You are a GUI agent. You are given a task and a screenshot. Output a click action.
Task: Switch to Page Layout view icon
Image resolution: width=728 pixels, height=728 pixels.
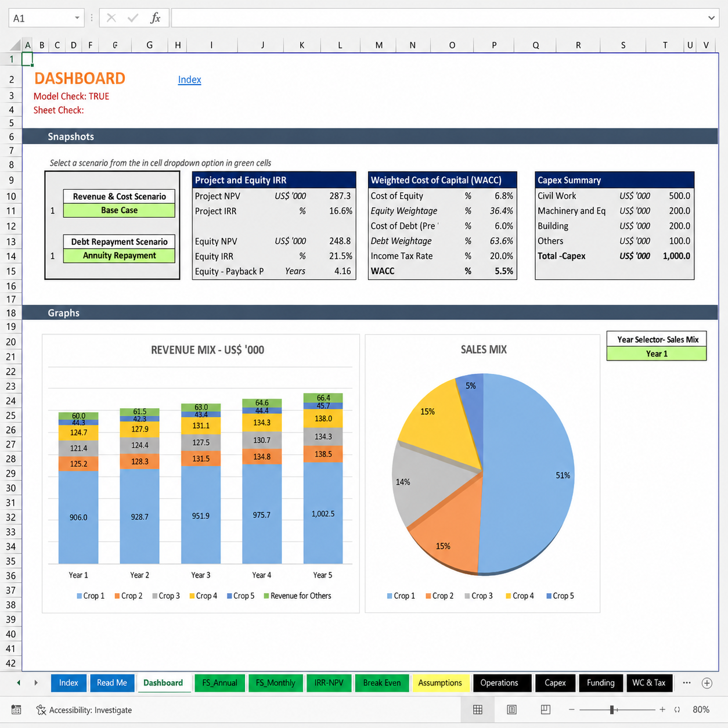coord(511,709)
